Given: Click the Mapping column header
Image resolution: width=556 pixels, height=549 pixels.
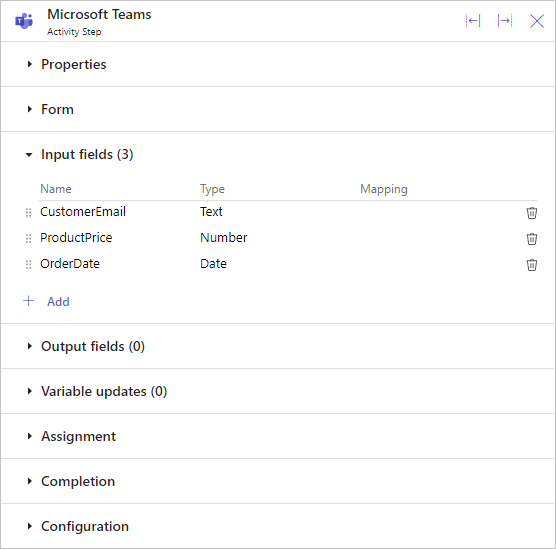Looking at the screenshot, I should click(x=384, y=189).
